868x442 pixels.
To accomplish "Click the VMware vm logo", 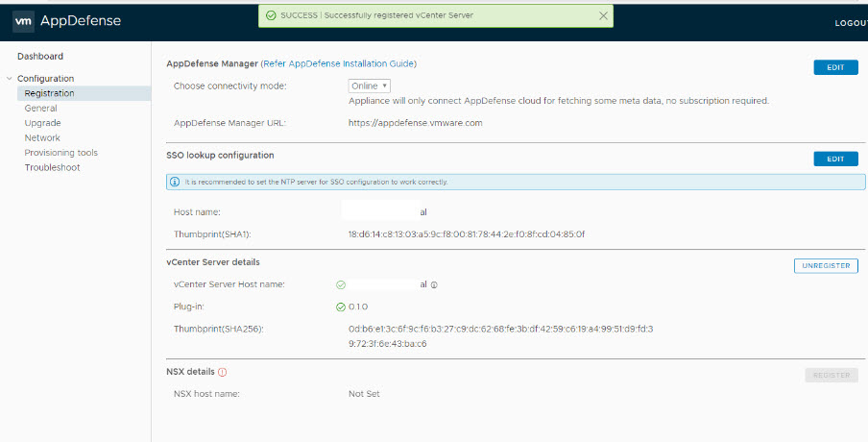I will tap(23, 20).
